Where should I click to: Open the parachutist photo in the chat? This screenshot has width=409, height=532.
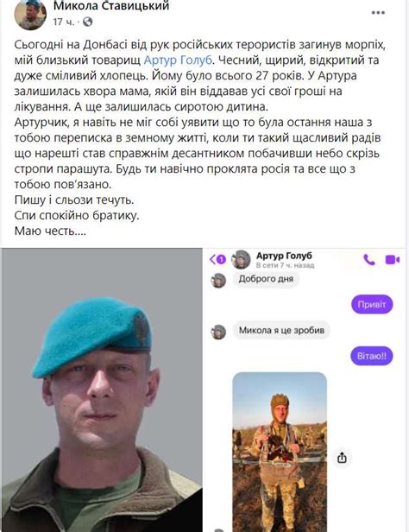280,452
